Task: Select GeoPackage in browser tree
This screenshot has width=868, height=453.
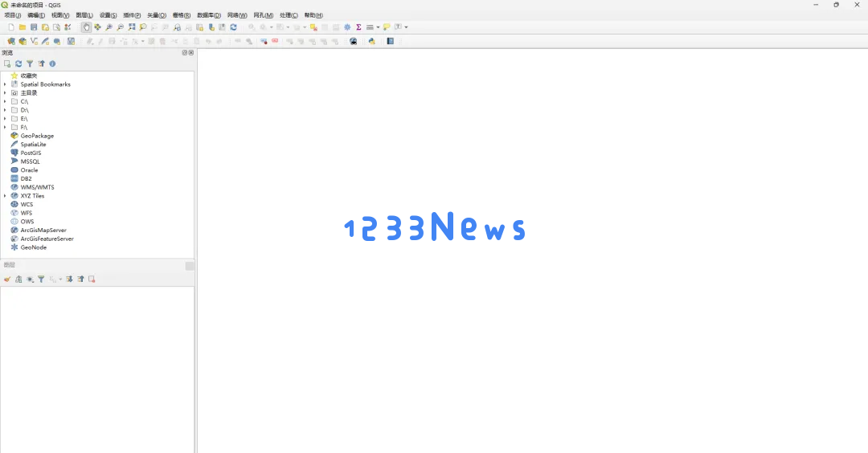Action: (37, 136)
